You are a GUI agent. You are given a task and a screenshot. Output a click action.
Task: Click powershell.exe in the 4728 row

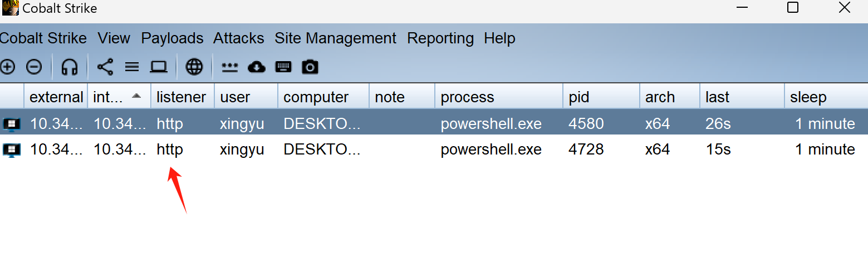point(491,150)
